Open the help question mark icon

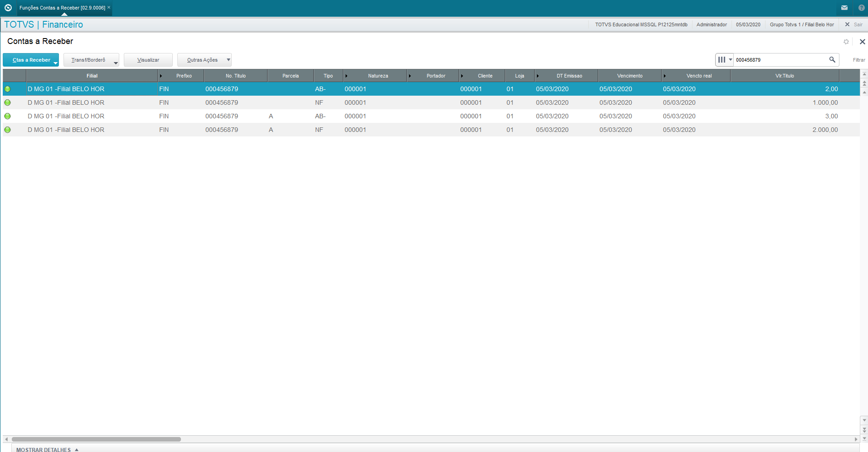[x=862, y=8]
